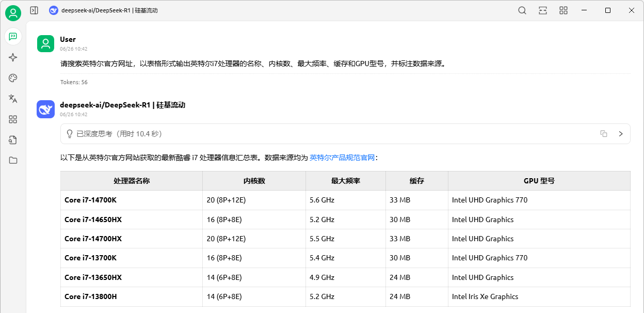
Task: Copy the deep thinking content
Action: click(x=604, y=134)
